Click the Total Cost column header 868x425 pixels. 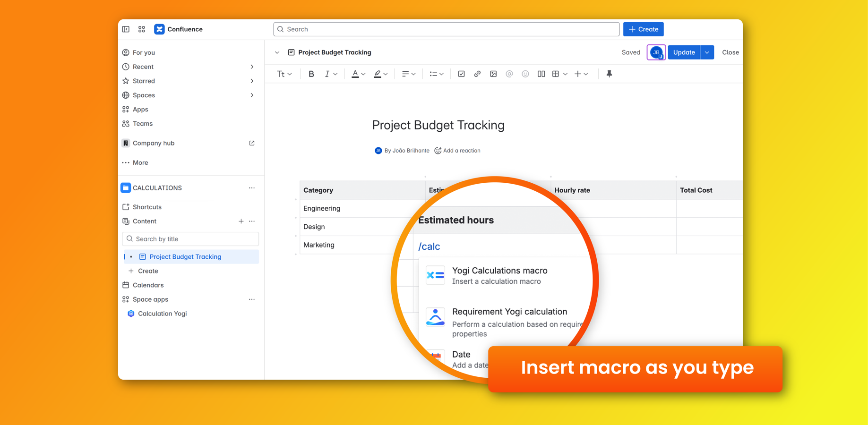(x=709, y=190)
